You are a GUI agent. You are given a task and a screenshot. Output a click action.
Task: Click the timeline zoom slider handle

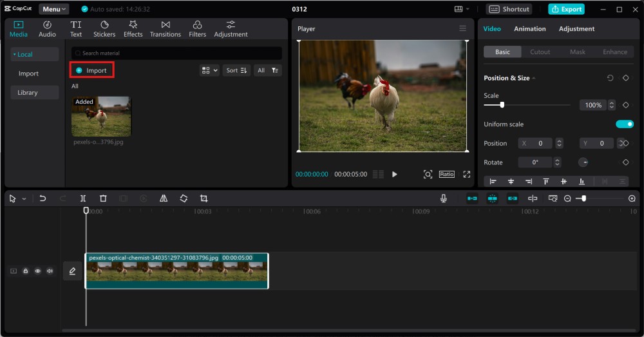(x=583, y=198)
